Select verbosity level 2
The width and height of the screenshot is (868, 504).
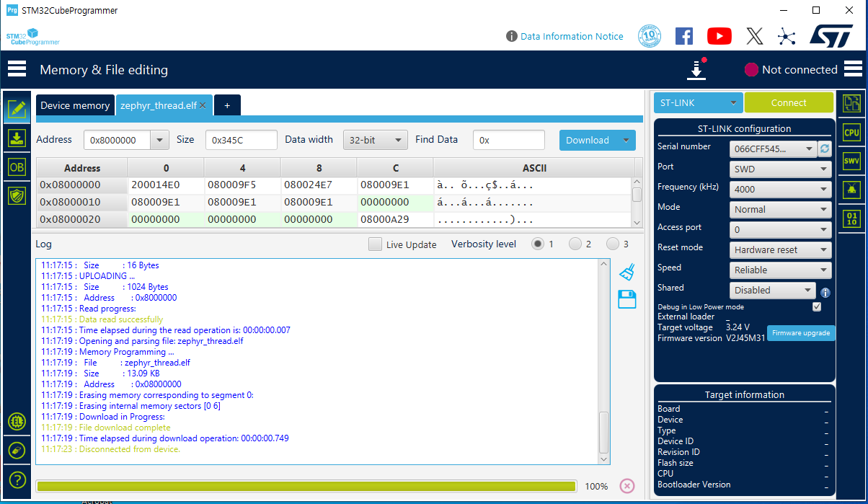click(575, 244)
